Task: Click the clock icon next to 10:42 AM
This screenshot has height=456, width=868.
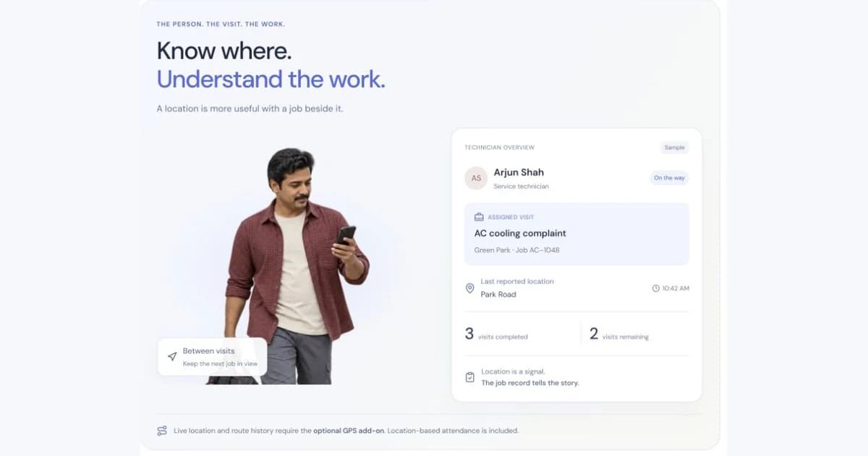Action: (x=656, y=288)
